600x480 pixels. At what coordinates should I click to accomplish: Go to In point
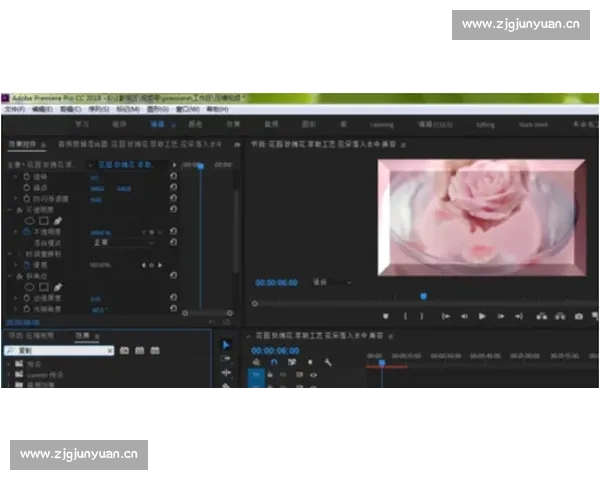445,316
